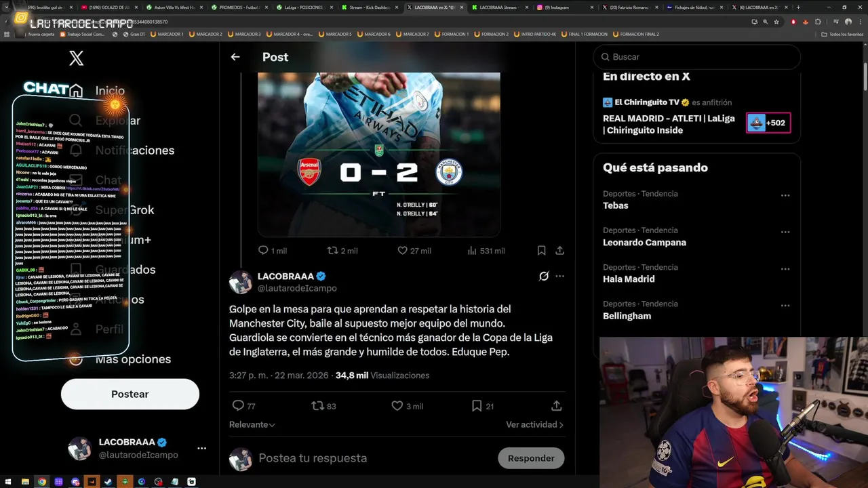This screenshot has width=868, height=488.
Task: Like the quoted post with 27 mil likes
Action: tap(402, 251)
